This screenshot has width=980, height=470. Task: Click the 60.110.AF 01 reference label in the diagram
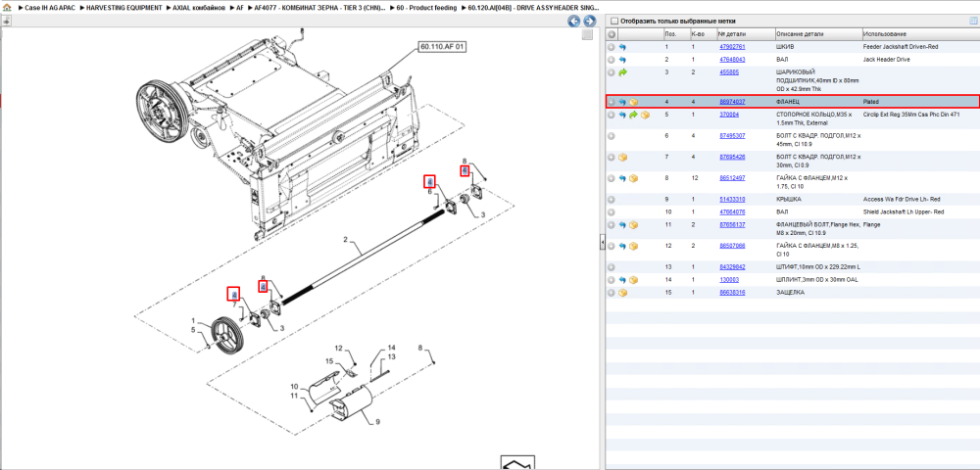pyautogui.click(x=443, y=47)
